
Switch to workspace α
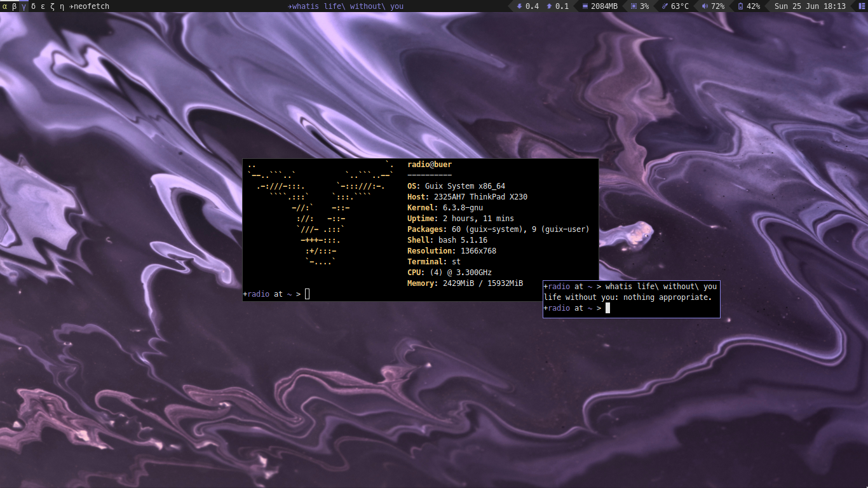pos(5,6)
